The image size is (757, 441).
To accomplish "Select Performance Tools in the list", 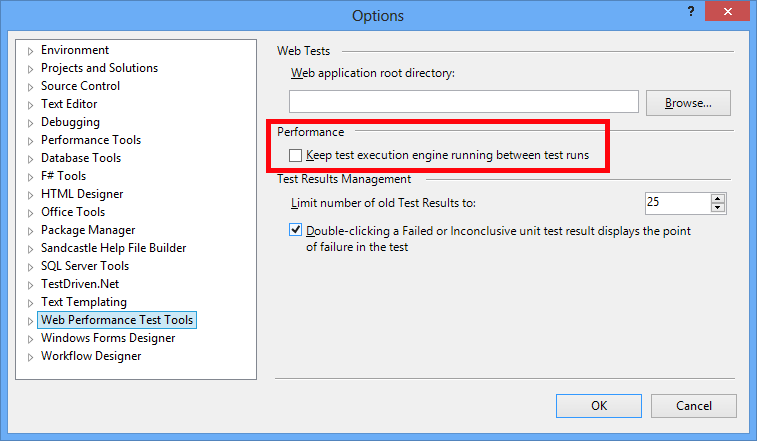I will [x=90, y=140].
